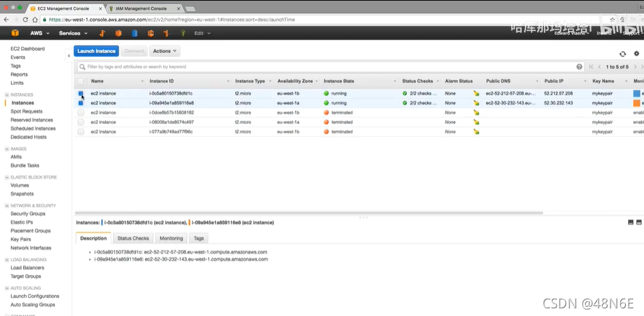The height and width of the screenshot is (316, 644).
Task: Select the Description details tab
Action: pos(93,238)
